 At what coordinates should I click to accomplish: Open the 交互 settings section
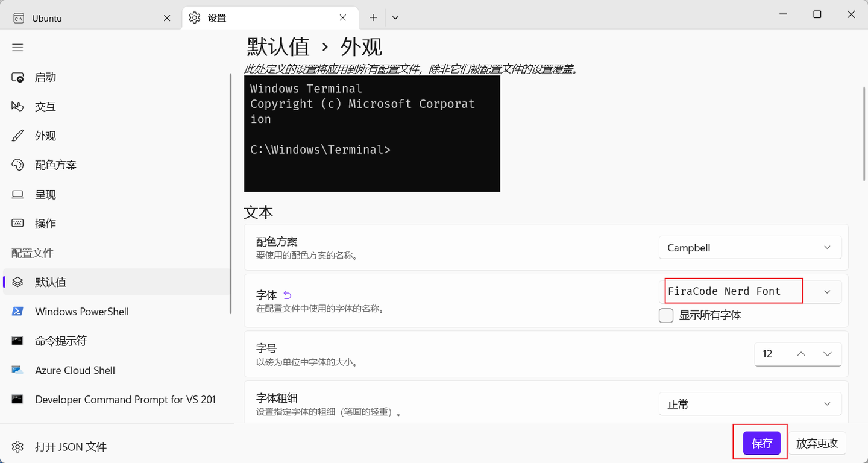pyautogui.click(x=45, y=106)
